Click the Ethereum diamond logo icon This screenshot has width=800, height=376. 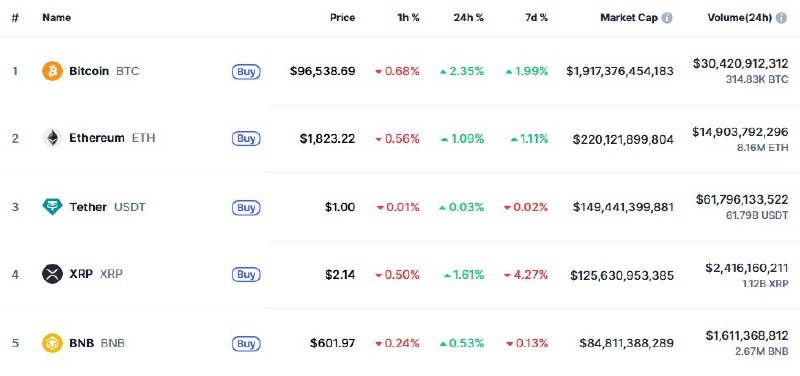(x=53, y=138)
